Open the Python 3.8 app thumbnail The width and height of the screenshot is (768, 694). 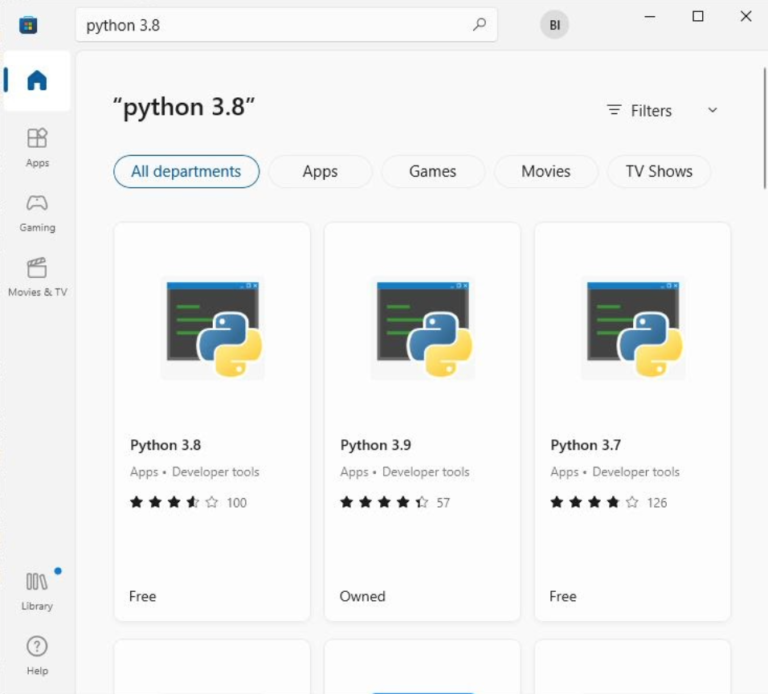212,328
